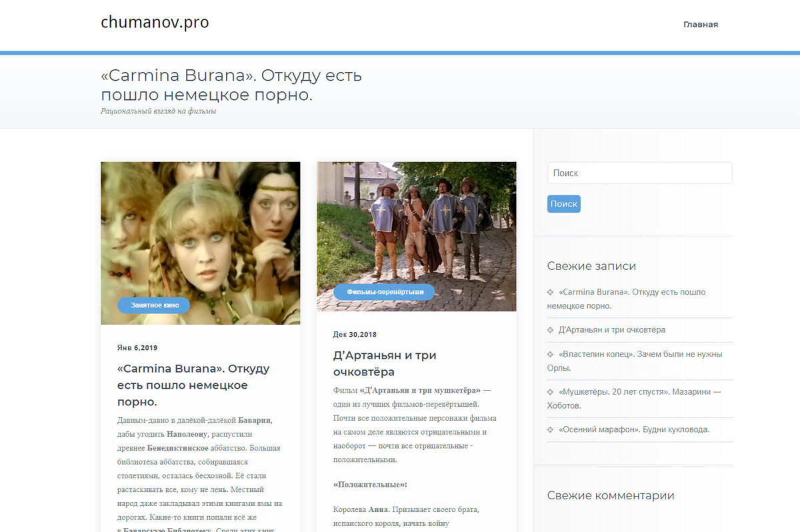Open sidebar link «Мушкетёры. 20 лет спустя»
Screen dimensions: 800x532
[634, 399]
